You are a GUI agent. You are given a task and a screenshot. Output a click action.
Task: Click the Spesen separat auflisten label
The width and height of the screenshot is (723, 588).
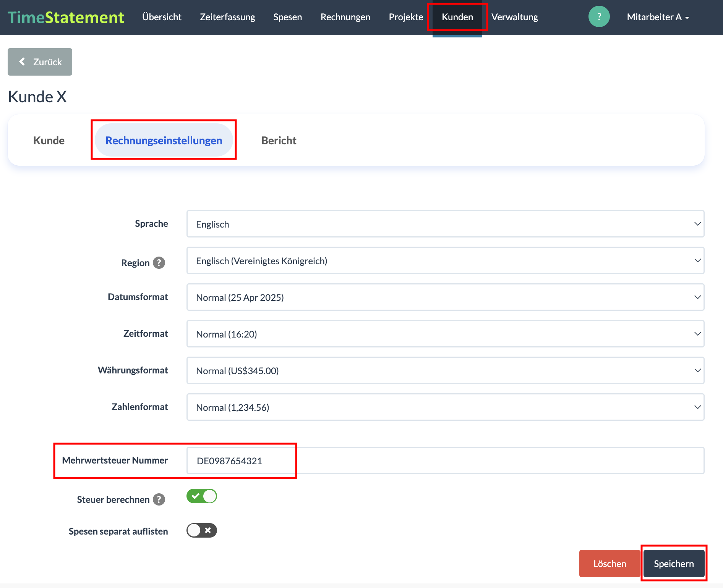pos(118,531)
